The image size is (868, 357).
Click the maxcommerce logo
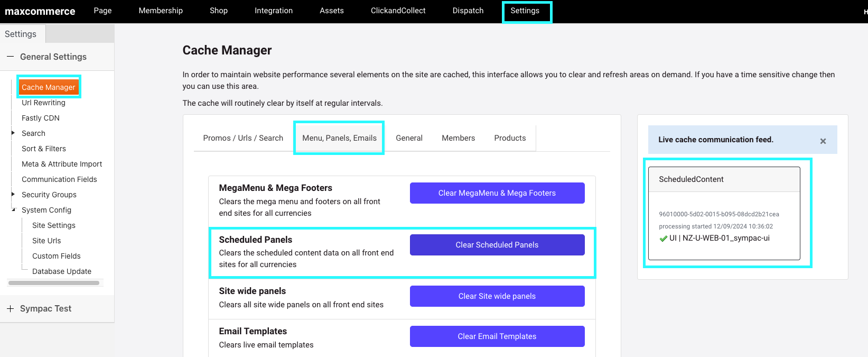40,11
